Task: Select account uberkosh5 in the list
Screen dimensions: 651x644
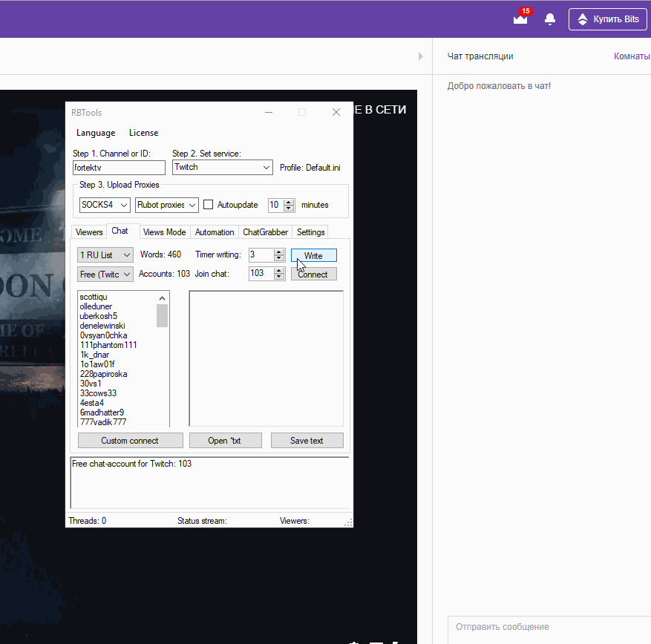Action: [99, 316]
